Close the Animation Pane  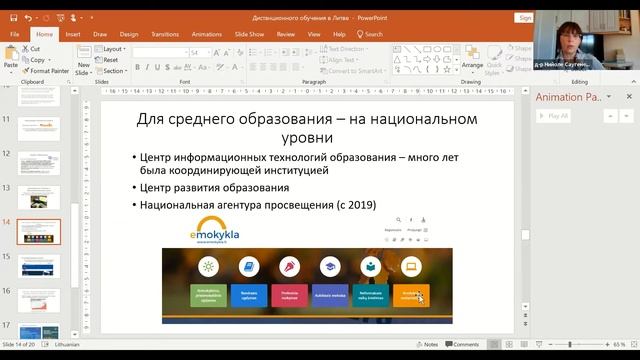[x=629, y=97]
